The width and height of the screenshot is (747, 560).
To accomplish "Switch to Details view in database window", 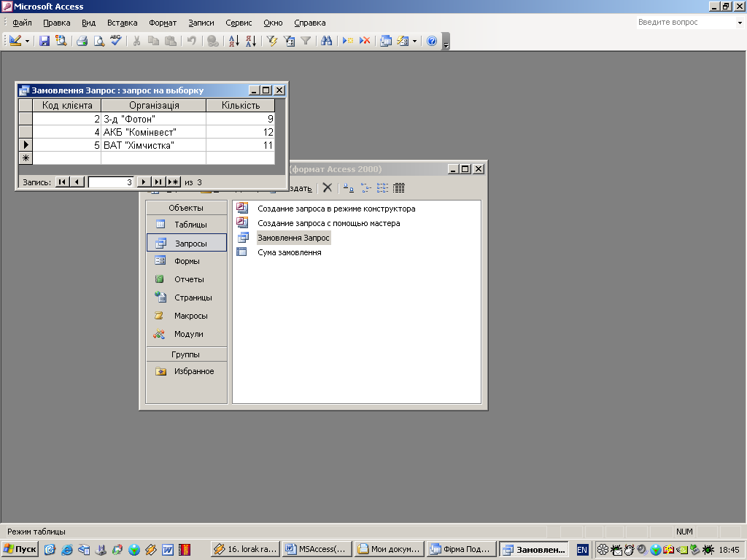I will (399, 187).
